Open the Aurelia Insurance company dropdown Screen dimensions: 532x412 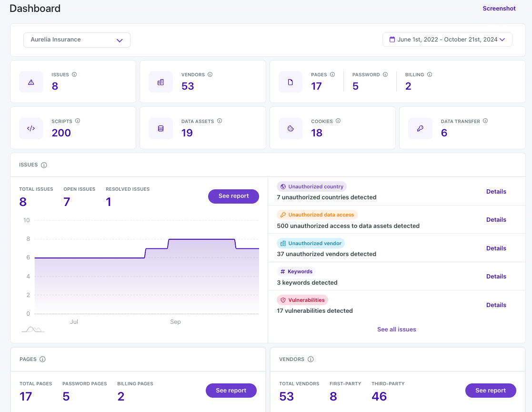pos(77,40)
